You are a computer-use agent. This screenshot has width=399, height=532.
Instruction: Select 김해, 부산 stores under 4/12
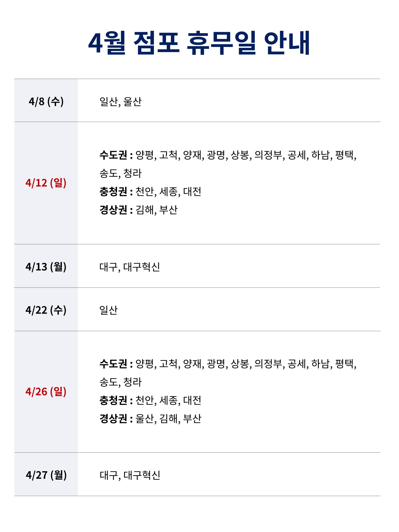click(x=156, y=210)
